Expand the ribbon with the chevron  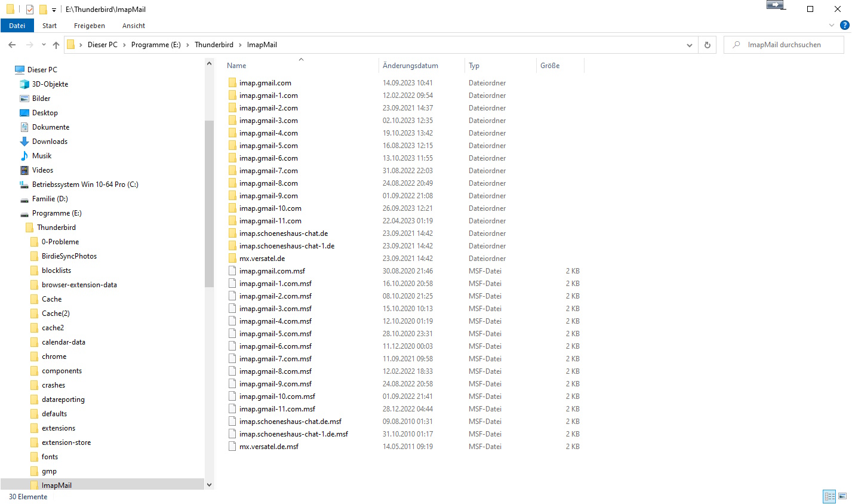pos(832,25)
